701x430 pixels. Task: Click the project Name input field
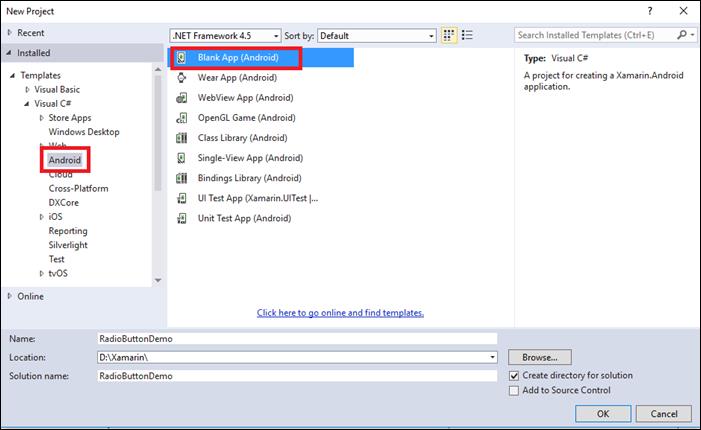[x=297, y=339]
